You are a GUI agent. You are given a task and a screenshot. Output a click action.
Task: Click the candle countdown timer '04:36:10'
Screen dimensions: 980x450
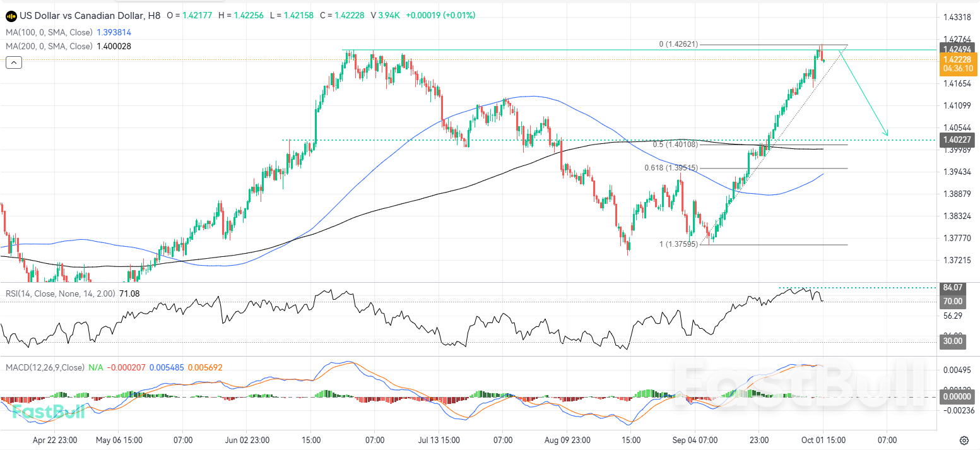[957, 68]
